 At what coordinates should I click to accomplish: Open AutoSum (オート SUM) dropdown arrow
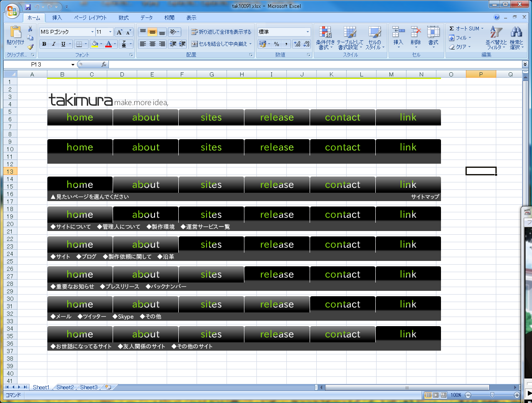click(482, 29)
